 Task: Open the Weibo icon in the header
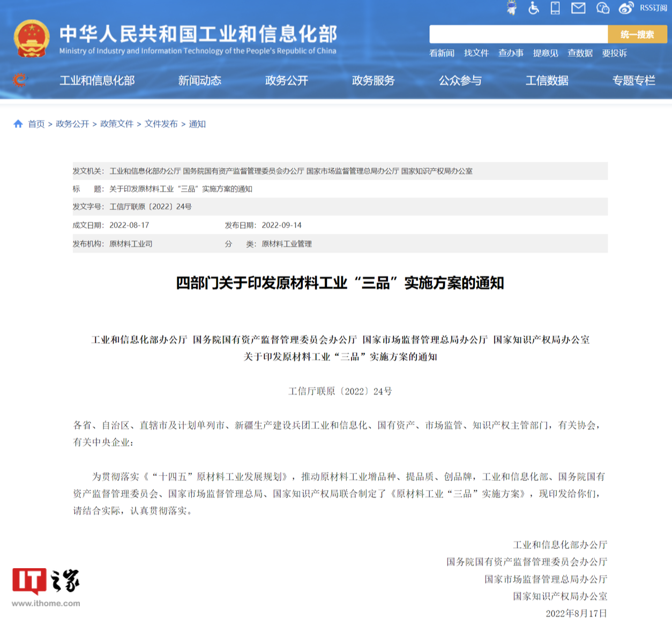point(626,8)
